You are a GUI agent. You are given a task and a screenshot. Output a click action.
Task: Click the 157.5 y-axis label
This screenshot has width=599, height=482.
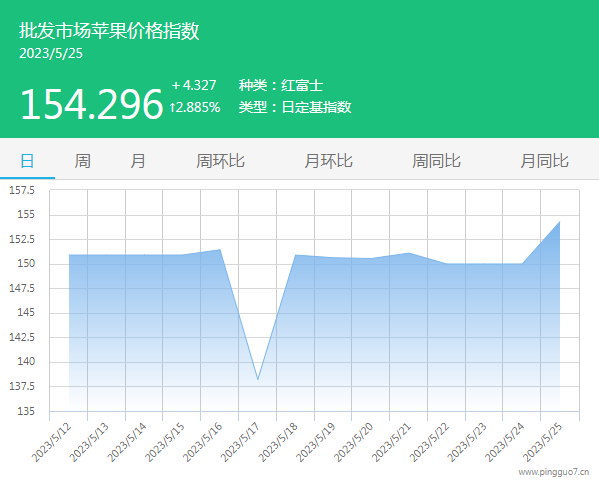coord(22,190)
